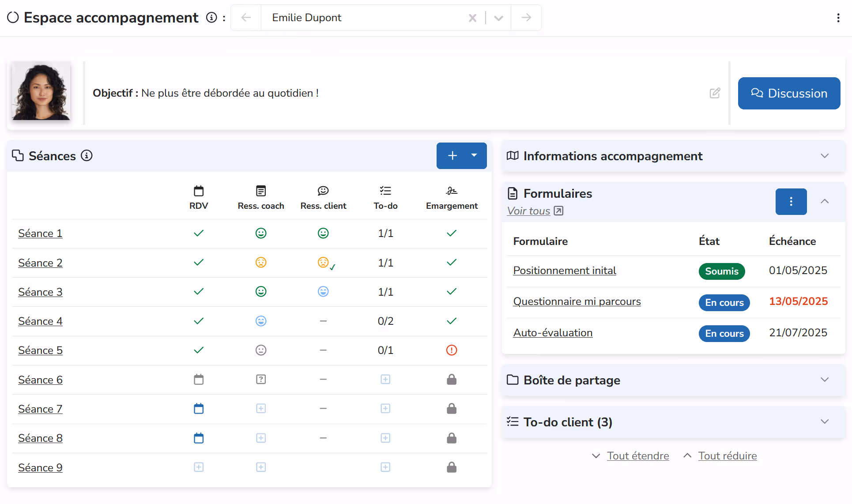852x504 pixels.
Task: Click Séance 3 client blue laughing smiley
Action: point(323,291)
